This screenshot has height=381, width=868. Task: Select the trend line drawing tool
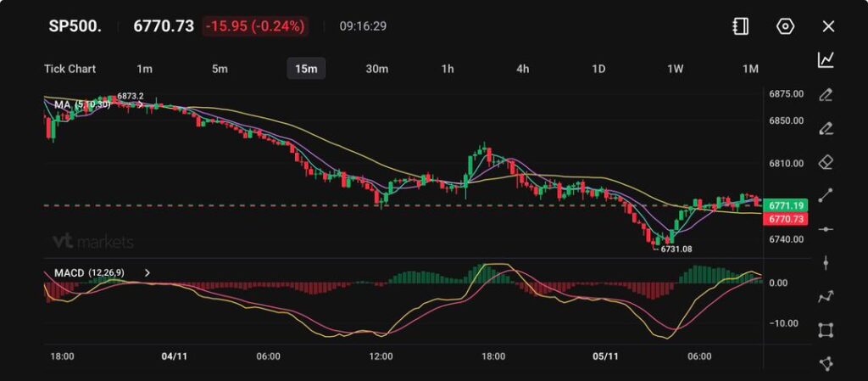click(825, 195)
